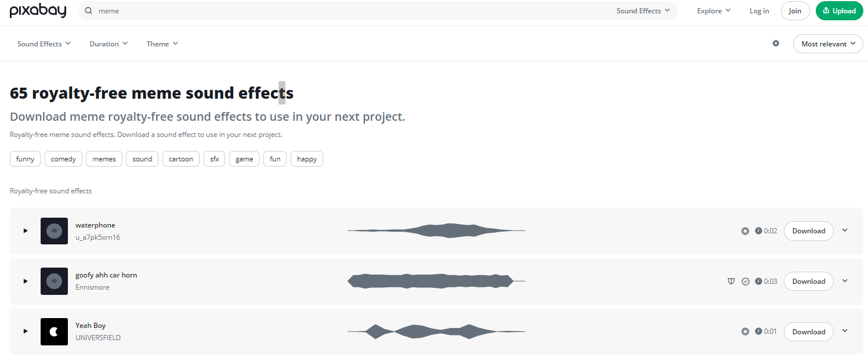The height and width of the screenshot is (357, 868).
Task: Click the star badge on waterphone row
Action: (x=745, y=231)
